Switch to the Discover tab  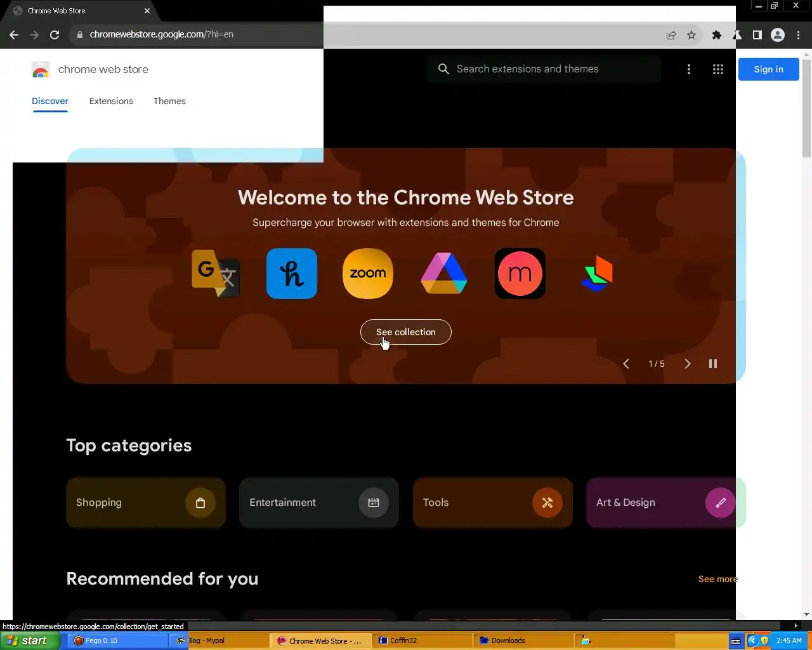click(50, 101)
